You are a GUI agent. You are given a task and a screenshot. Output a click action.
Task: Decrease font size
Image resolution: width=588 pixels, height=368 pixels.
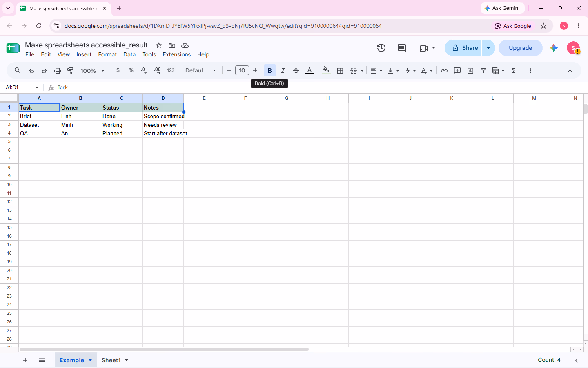tap(229, 71)
